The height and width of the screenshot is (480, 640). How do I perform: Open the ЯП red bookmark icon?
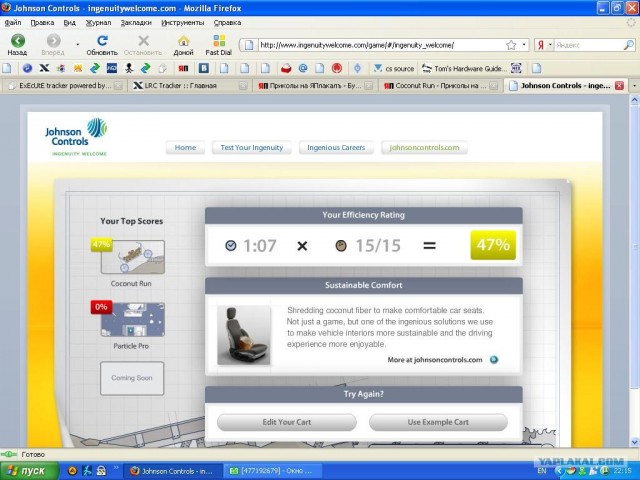[183, 69]
